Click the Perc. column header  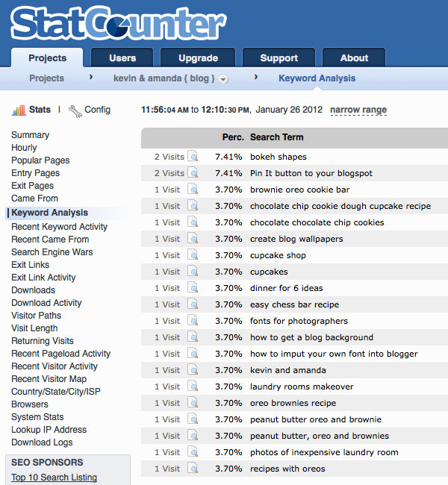click(x=233, y=137)
